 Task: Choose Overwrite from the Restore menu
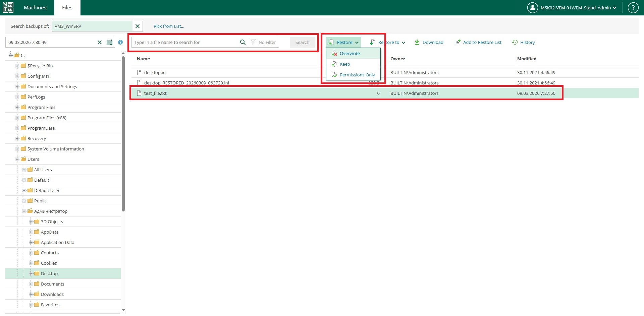coord(353,53)
